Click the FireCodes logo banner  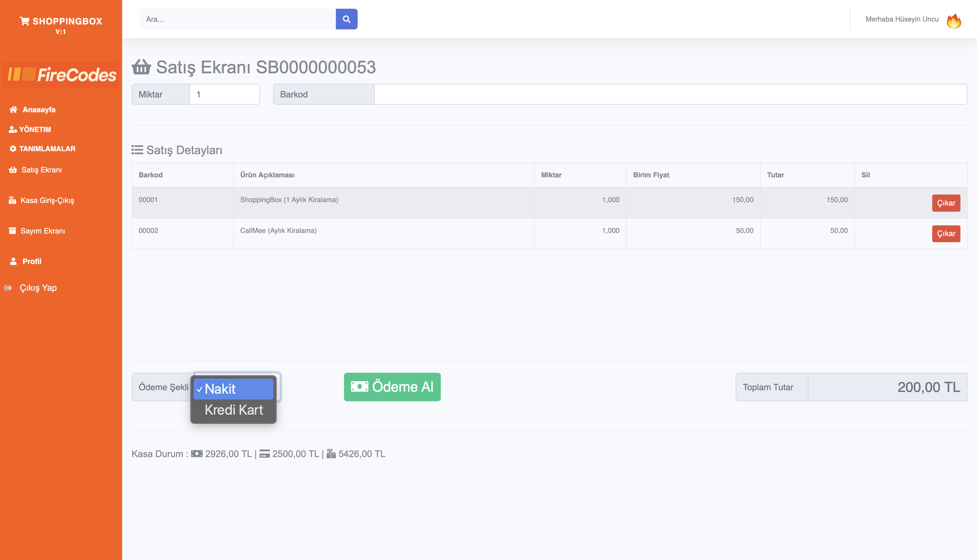pyautogui.click(x=62, y=74)
